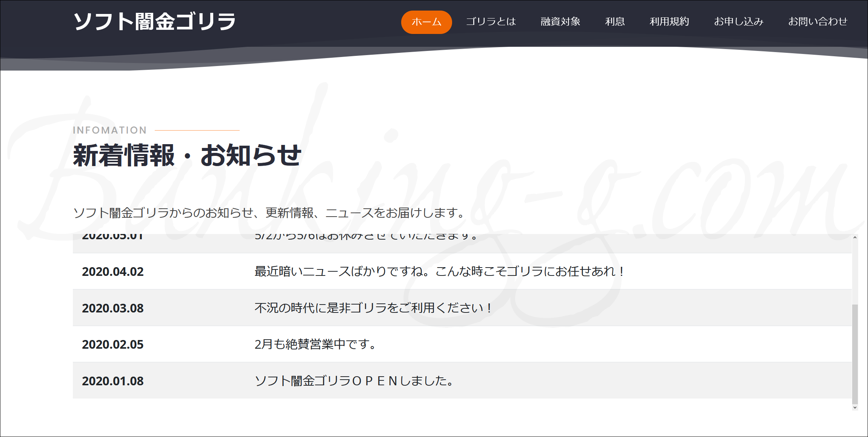The image size is (868, 437).
Task: Select the 利息 navigation link
Action: tap(615, 22)
